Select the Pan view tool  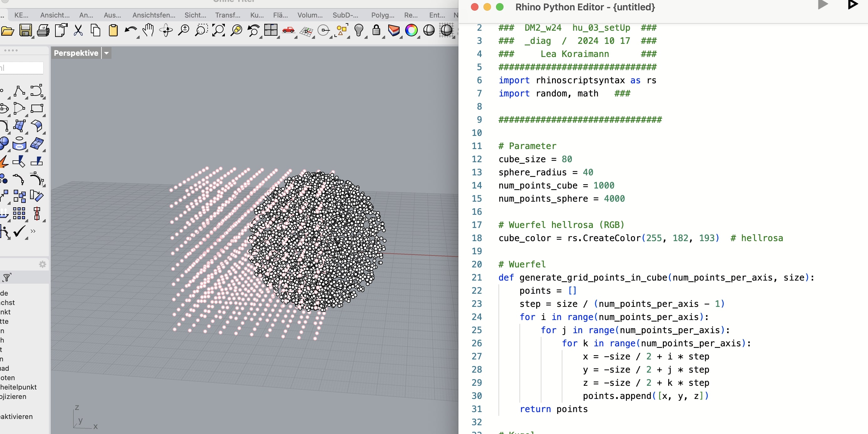tap(148, 30)
